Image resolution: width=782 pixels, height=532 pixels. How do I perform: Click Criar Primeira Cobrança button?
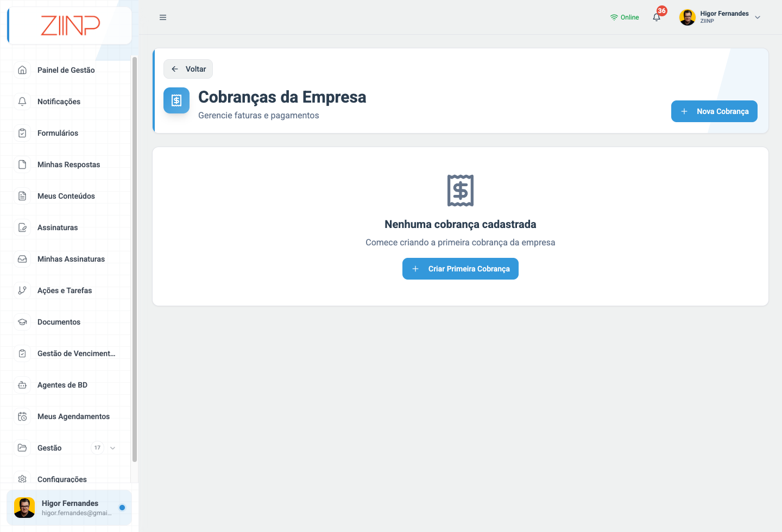(461, 269)
